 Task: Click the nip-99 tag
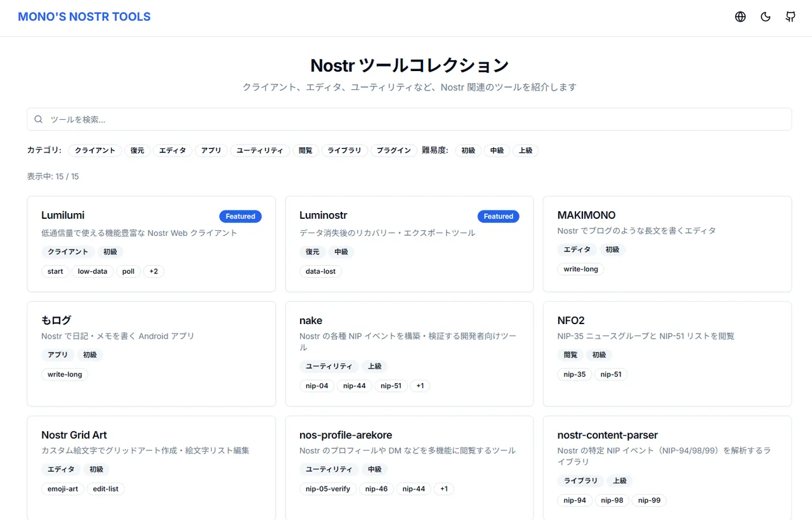[649, 500]
